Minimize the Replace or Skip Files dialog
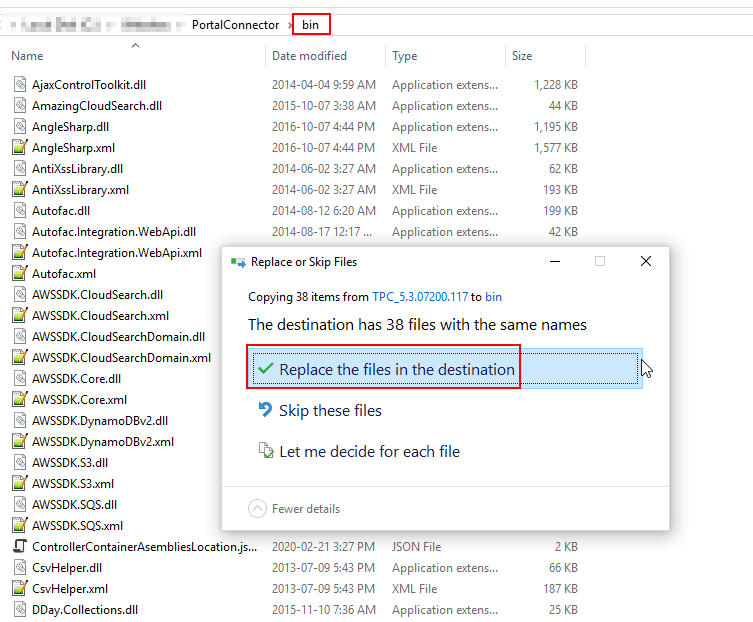Screen dimensions: 753x622 point(555,261)
